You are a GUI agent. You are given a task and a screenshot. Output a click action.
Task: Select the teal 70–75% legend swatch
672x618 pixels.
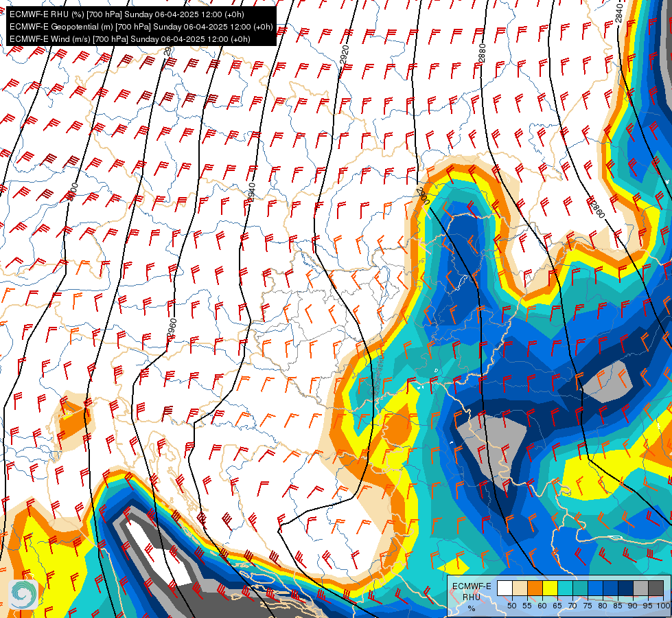tap(580, 588)
